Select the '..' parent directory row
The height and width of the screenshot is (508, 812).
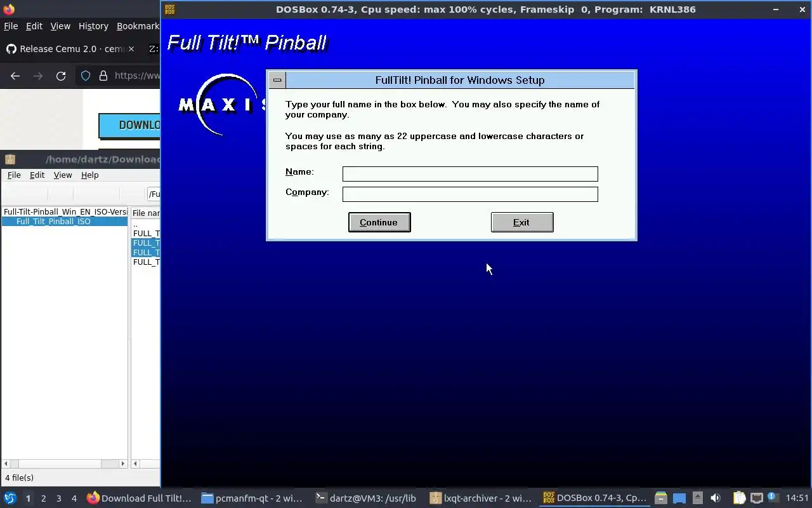coord(146,224)
